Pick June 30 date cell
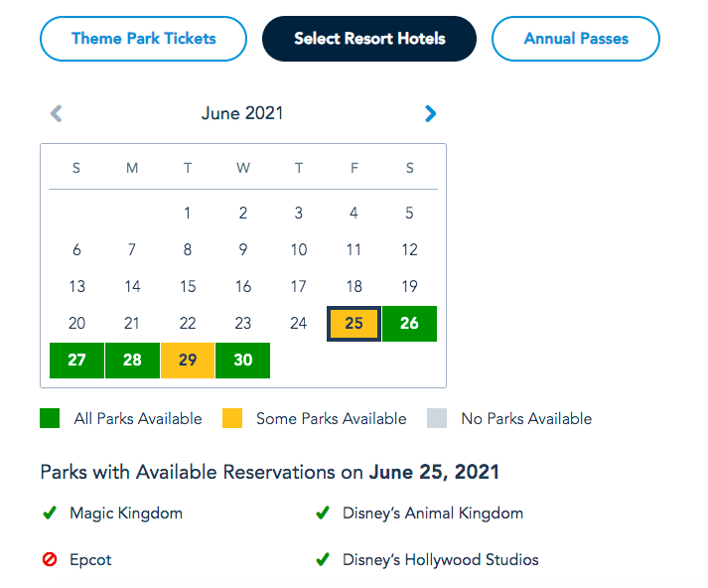The height and width of the screenshot is (588, 708). pos(243,361)
